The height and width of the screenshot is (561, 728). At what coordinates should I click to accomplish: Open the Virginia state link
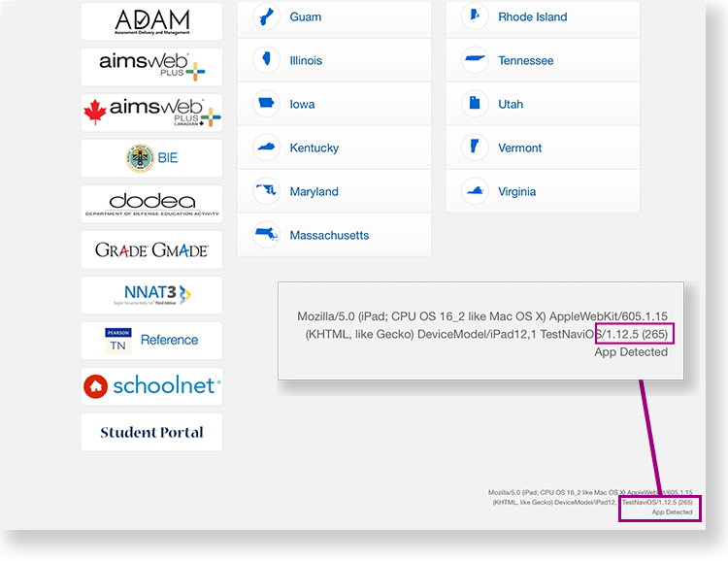click(x=516, y=191)
